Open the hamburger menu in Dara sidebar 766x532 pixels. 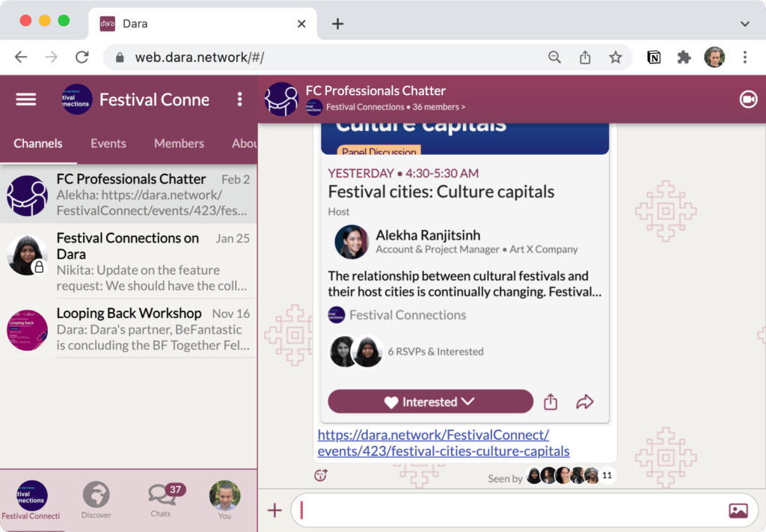click(x=26, y=100)
